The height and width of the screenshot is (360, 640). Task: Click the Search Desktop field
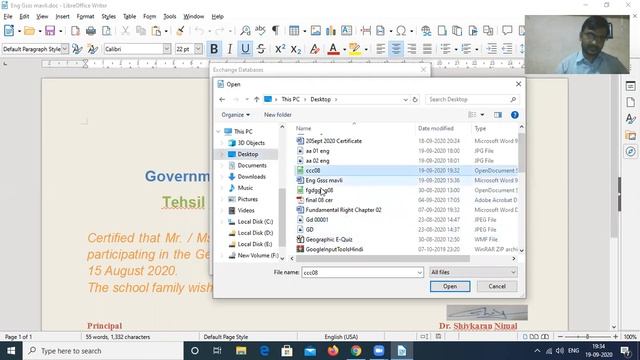click(x=472, y=99)
